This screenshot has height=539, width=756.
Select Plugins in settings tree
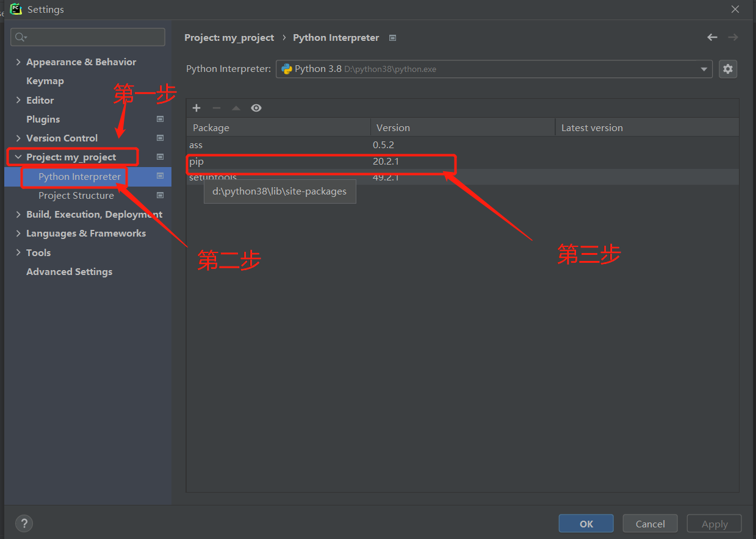43,119
